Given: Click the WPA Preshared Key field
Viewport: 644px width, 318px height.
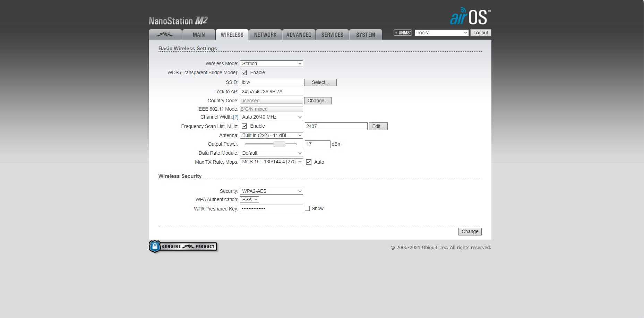Looking at the screenshot, I should click(x=272, y=208).
